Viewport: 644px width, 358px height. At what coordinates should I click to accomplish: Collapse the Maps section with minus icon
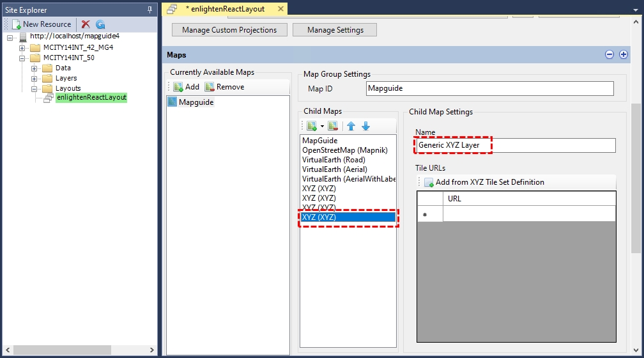click(x=609, y=55)
